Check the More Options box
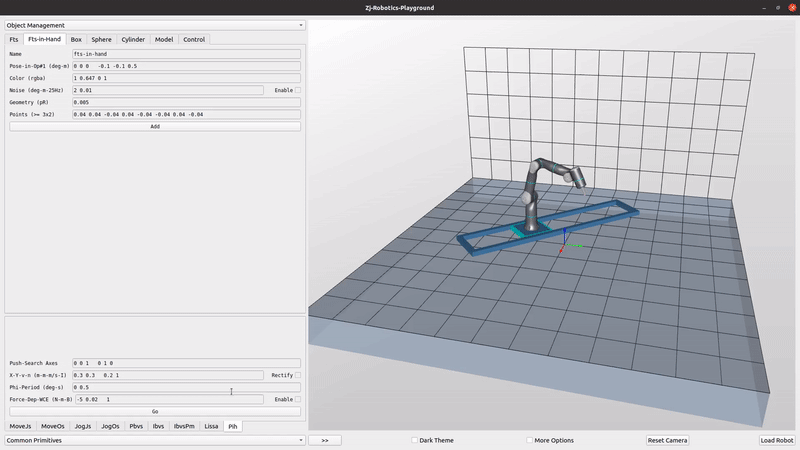 [529, 440]
